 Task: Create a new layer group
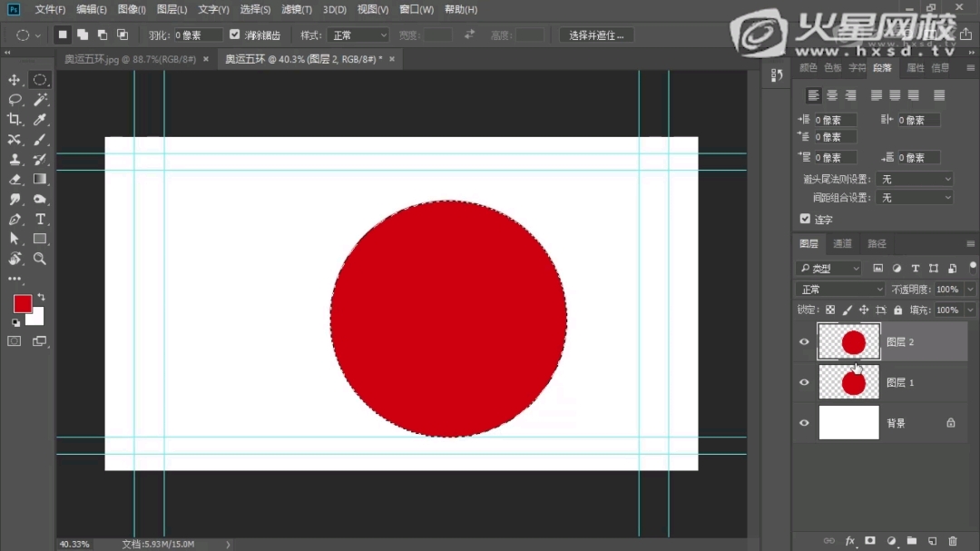[x=912, y=541]
